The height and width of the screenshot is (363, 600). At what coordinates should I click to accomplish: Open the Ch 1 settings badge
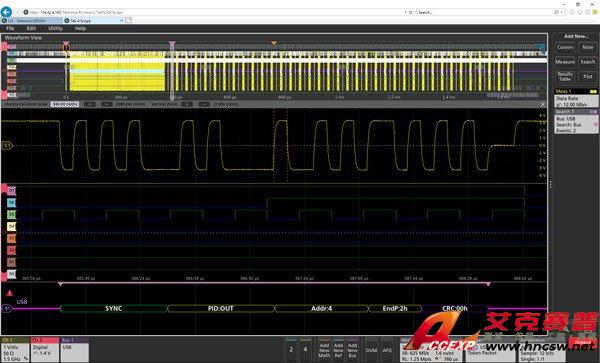15,350
